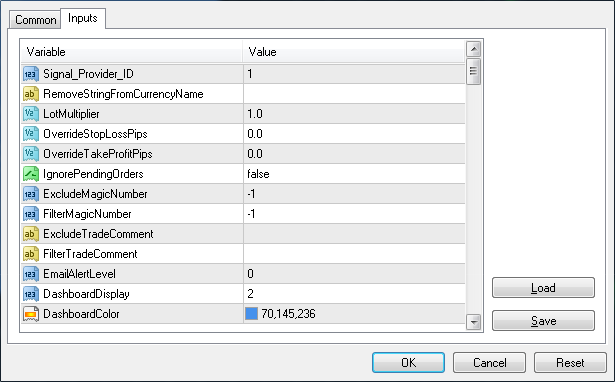Viewport: 615px width, 382px height.
Task: Select the FilterMagicNumber value -1
Action: [x=354, y=214]
